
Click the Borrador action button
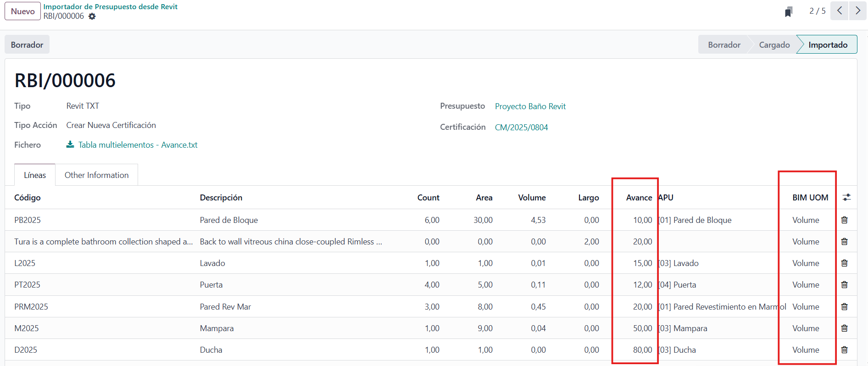pos(27,45)
